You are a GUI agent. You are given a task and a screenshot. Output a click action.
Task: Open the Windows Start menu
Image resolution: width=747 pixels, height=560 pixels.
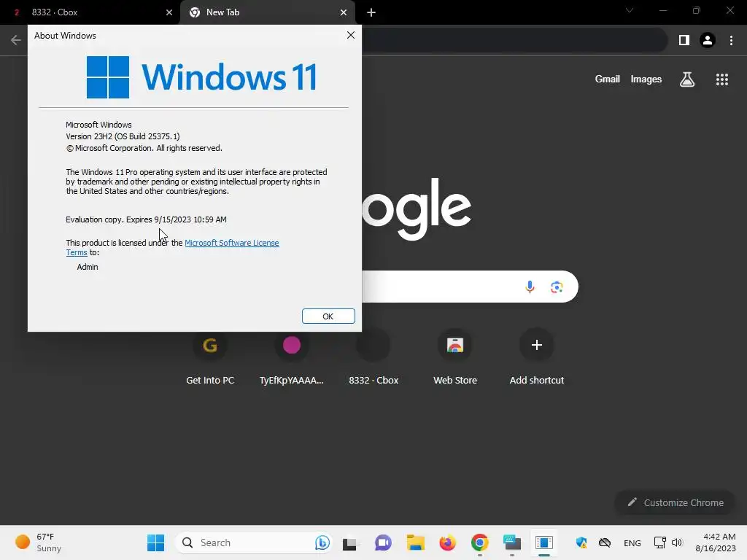(x=155, y=542)
